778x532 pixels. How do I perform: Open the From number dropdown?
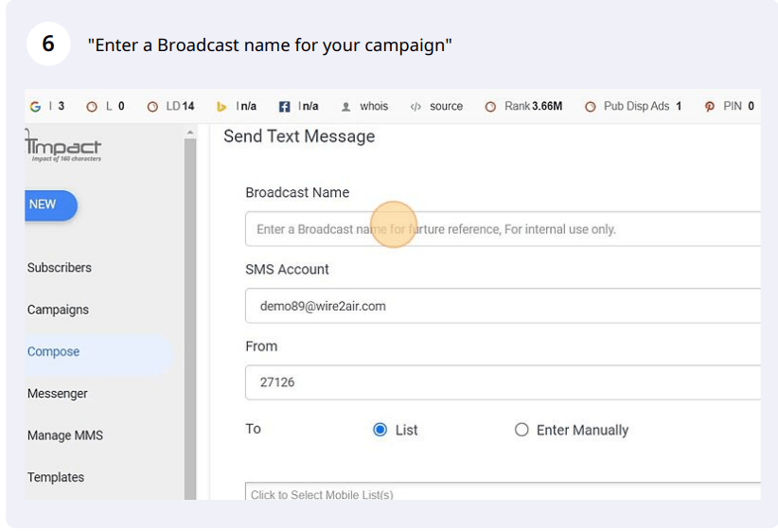(x=503, y=382)
